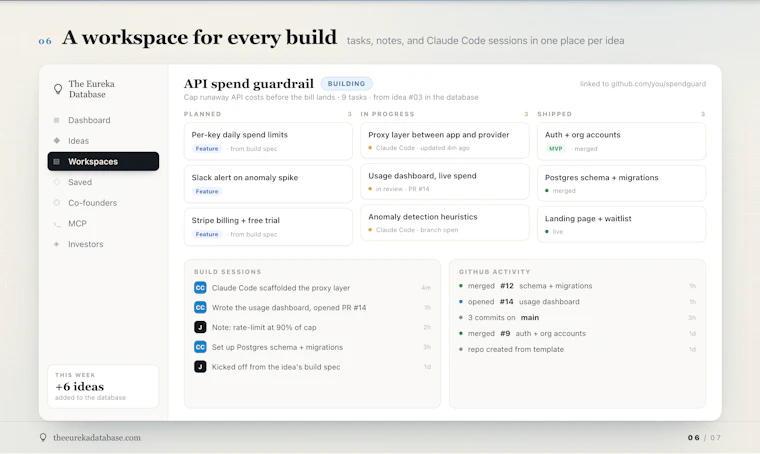Click 'API spend guardrail' workspace title

click(x=249, y=84)
